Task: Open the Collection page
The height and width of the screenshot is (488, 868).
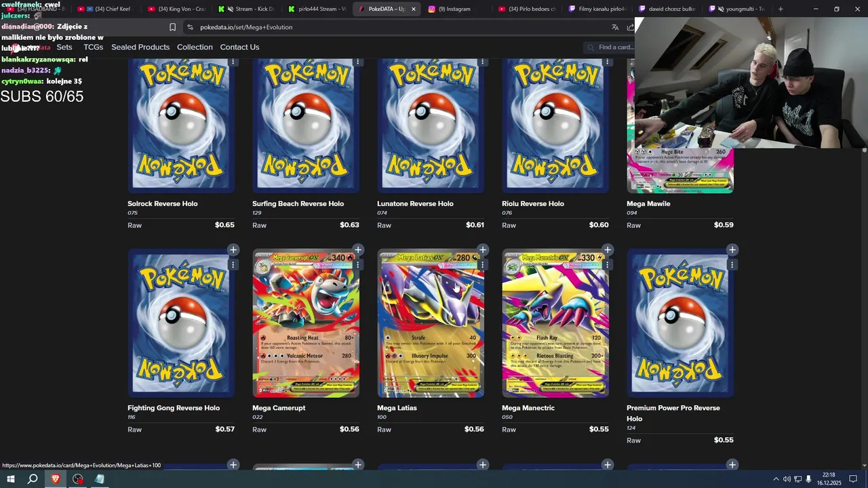Action: click(x=195, y=47)
